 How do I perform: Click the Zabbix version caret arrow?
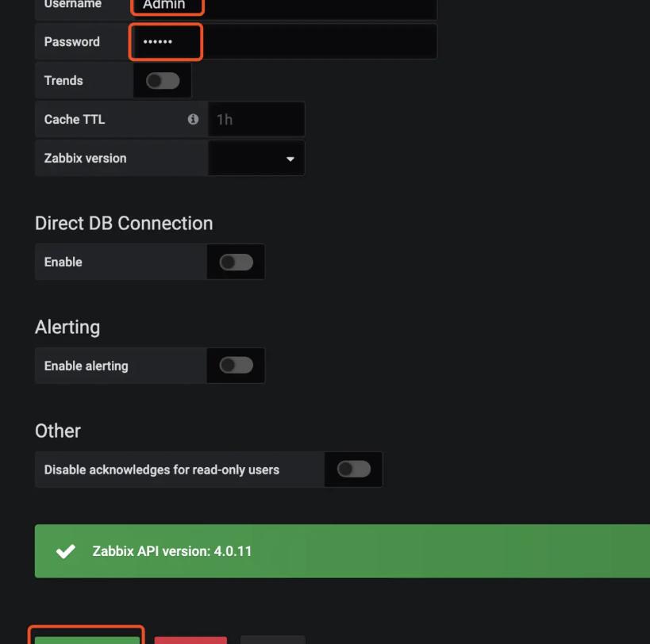click(290, 159)
